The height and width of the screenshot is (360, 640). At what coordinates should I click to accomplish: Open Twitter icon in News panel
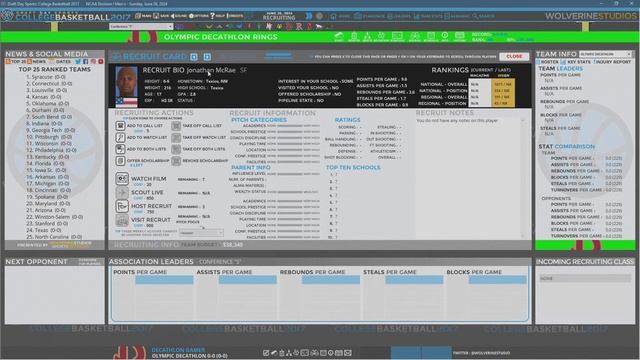coord(78,62)
